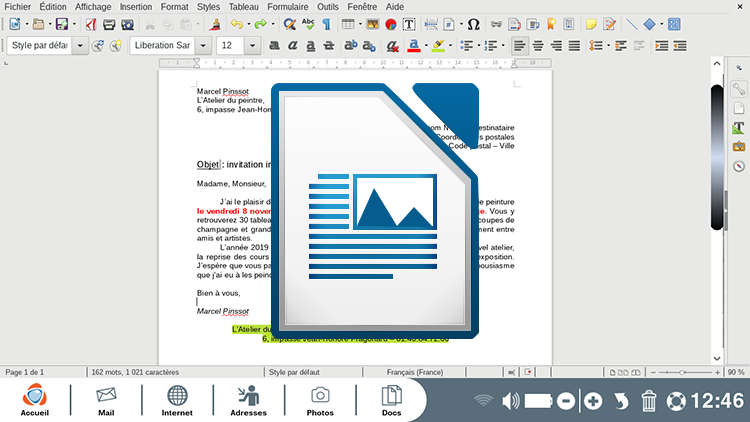Insert a comment with the yellow note
This screenshot has height=422, width=750.
point(591,24)
